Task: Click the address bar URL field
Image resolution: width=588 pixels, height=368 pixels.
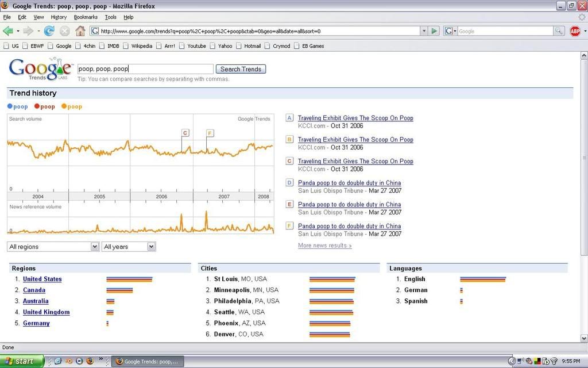Action: [255, 31]
